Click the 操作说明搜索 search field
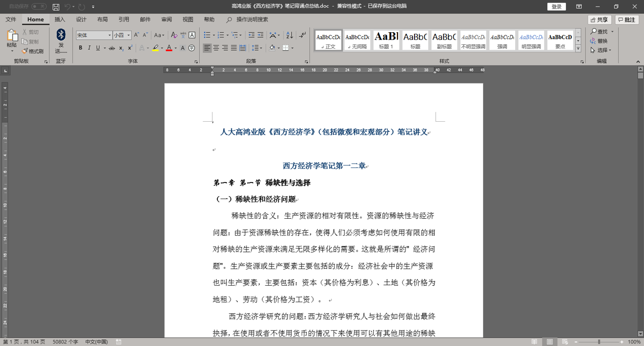644x346 pixels. click(x=252, y=20)
